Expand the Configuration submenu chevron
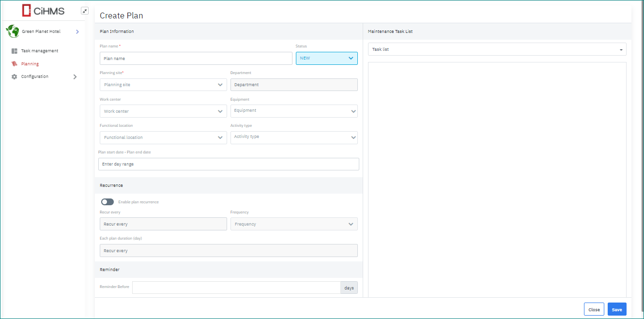The width and height of the screenshot is (644, 319). pyautogui.click(x=75, y=76)
